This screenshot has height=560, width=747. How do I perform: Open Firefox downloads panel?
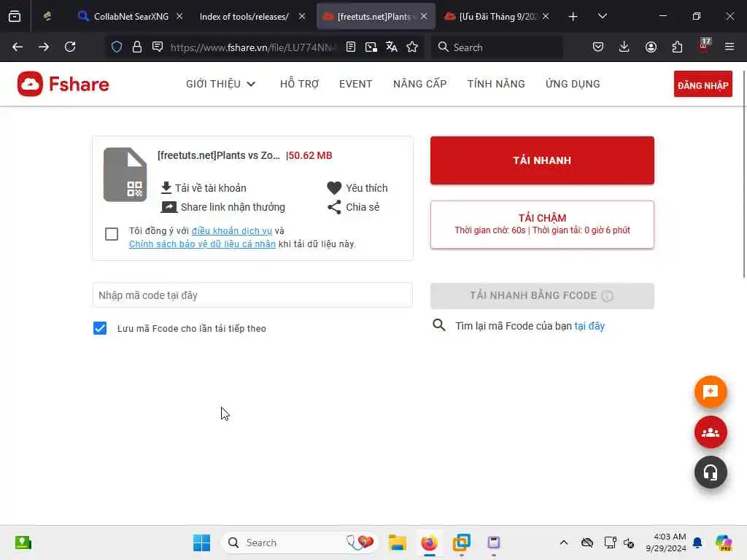[624, 47]
